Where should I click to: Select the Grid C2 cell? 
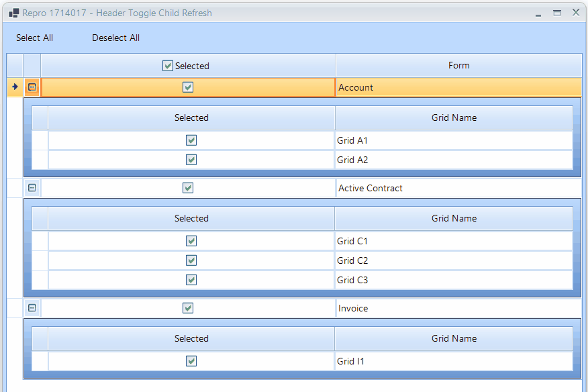point(454,260)
